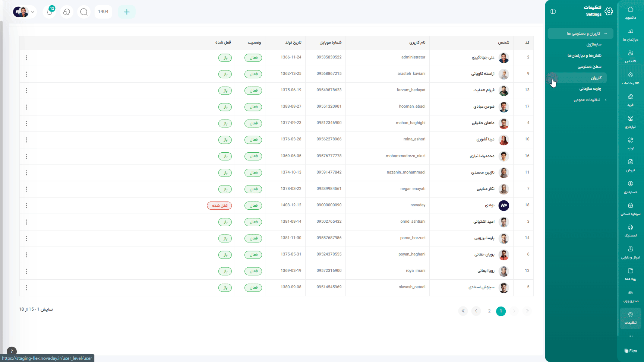The image size is (644, 362).
Task: Open the support headset icon
Action: pyautogui.click(x=67, y=12)
